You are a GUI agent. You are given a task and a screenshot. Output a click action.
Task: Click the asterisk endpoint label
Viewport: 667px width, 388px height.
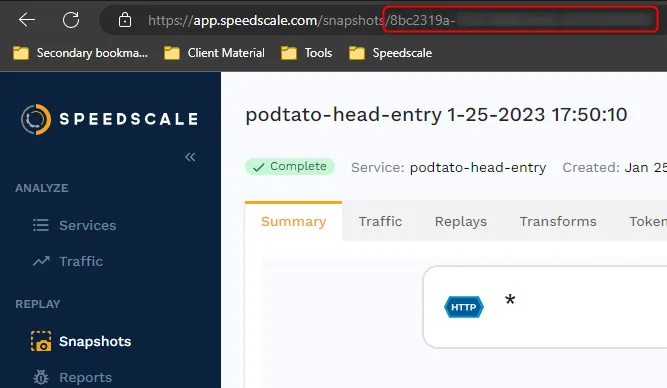510,300
